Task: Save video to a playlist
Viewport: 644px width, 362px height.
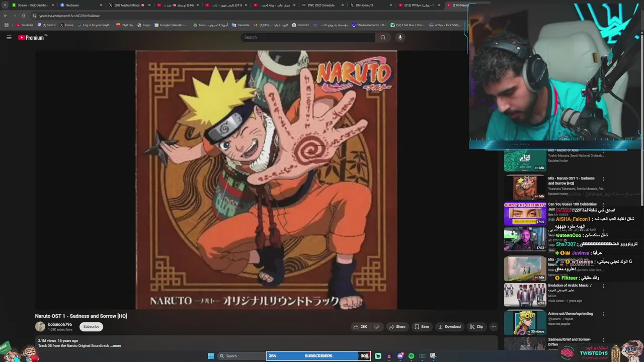Action: click(x=422, y=326)
